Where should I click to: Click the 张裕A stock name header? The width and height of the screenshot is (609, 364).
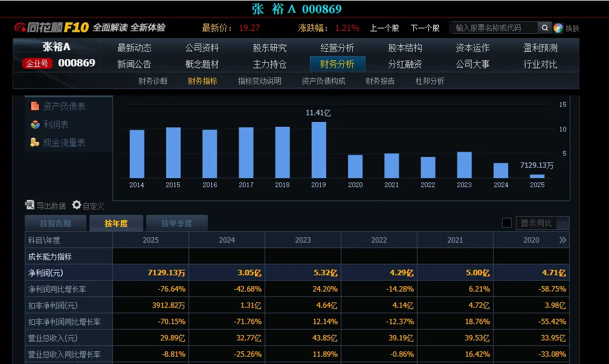coord(57,47)
